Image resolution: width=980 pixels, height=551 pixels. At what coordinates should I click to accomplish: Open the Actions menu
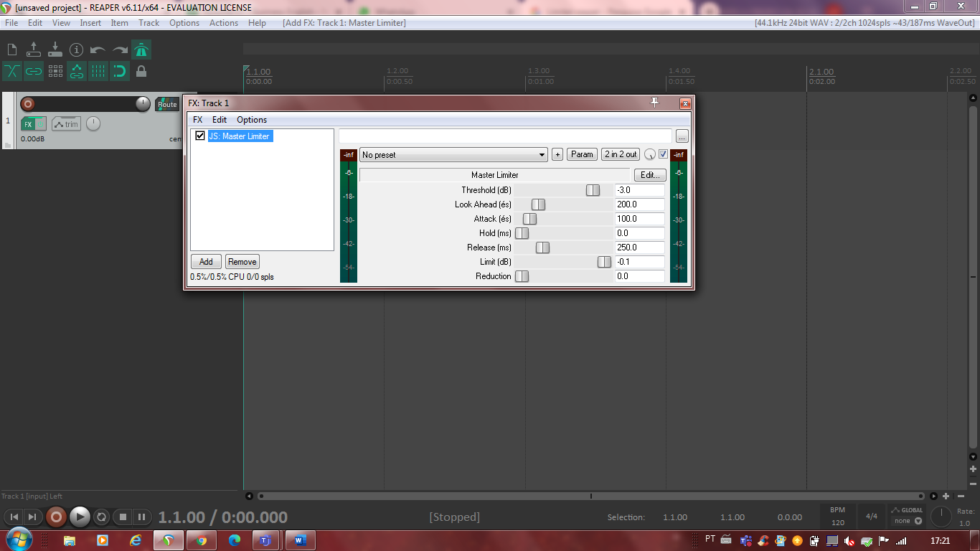[224, 23]
